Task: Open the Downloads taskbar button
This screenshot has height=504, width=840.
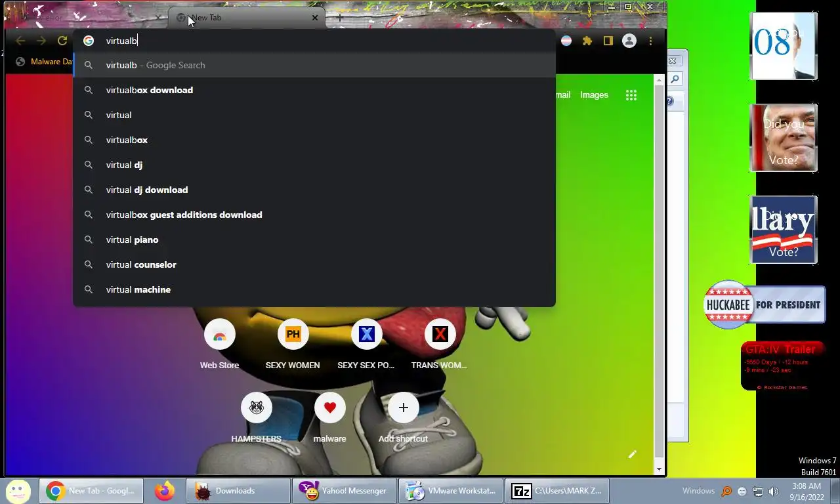Action: coord(238,491)
